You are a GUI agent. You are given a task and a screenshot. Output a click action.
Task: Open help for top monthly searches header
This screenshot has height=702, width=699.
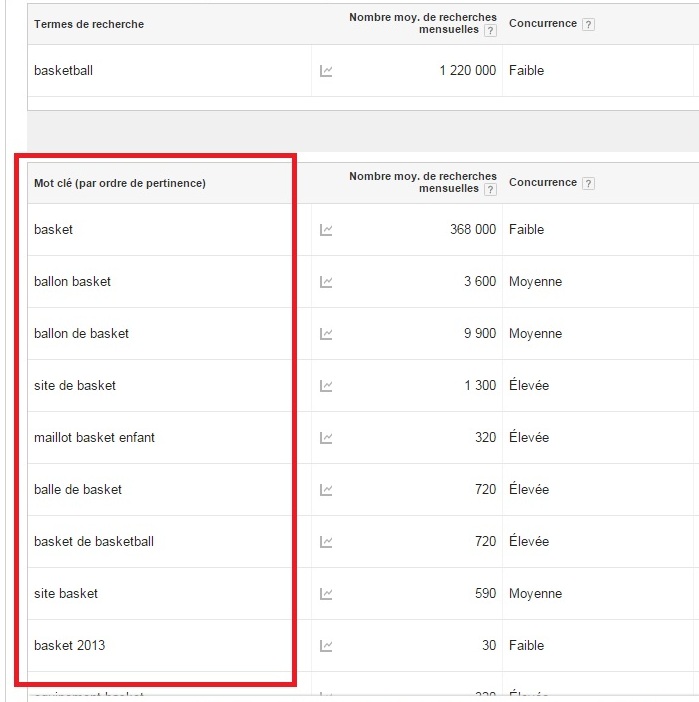coord(490,30)
